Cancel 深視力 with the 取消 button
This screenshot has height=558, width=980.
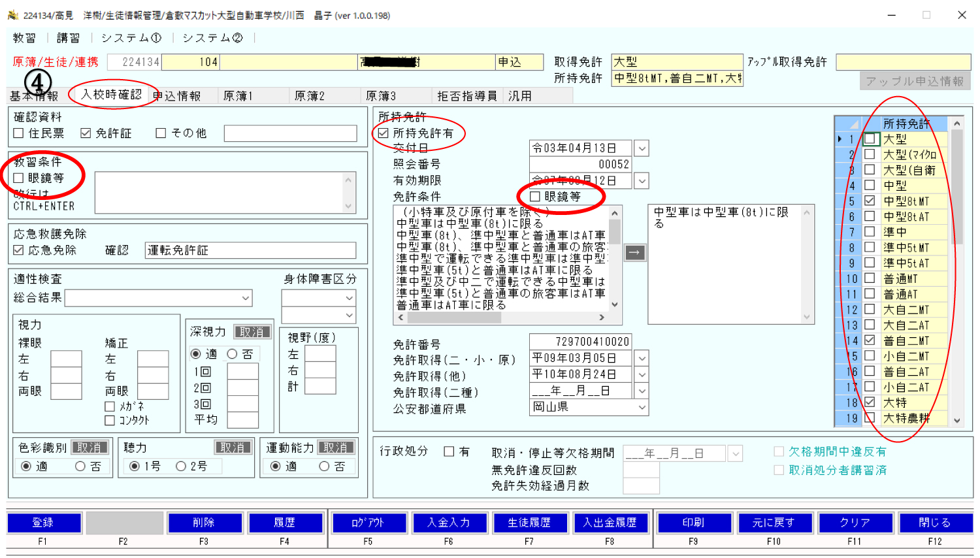(252, 332)
